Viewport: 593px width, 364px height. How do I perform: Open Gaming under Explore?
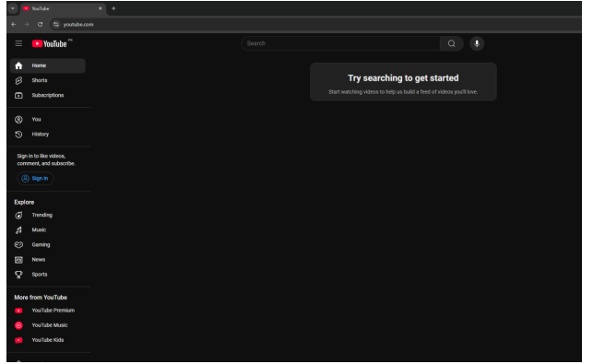click(x=48, y=244)
